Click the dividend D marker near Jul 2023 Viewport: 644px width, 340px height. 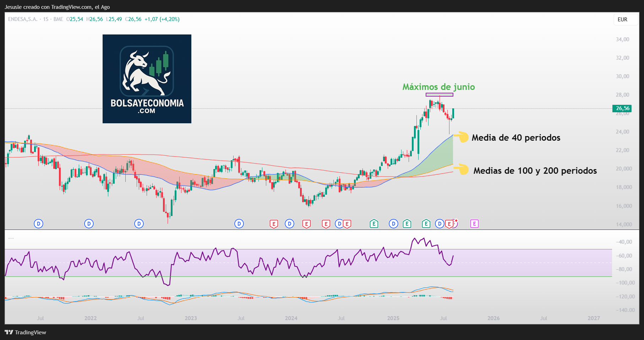(239, 224)
